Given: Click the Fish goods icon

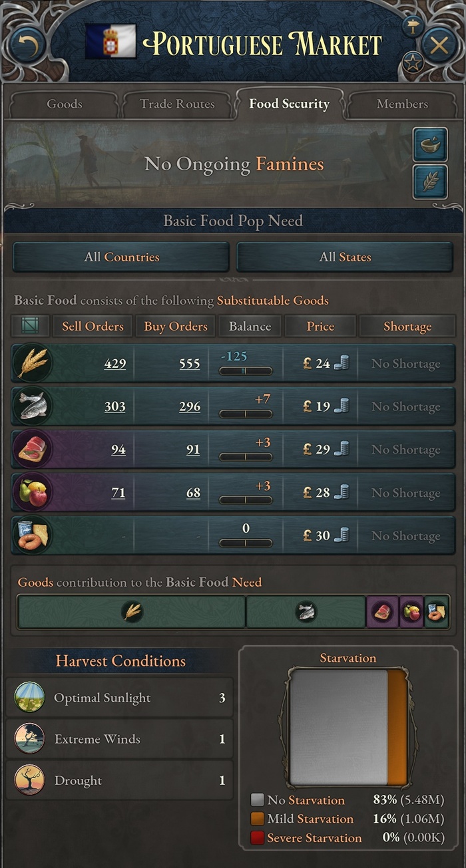Looking at the screenshot, I should pyautogui.click(x=31, y=406).
